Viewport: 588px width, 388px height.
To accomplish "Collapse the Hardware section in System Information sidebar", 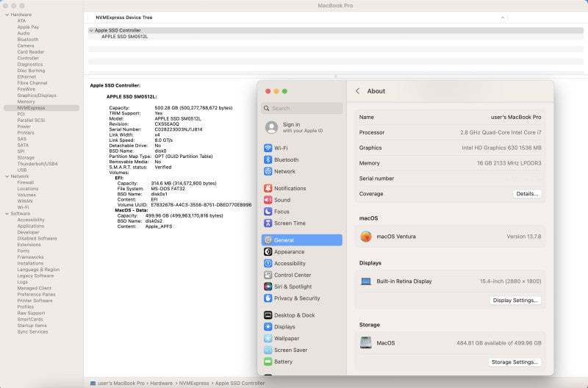I will point(7,15).
